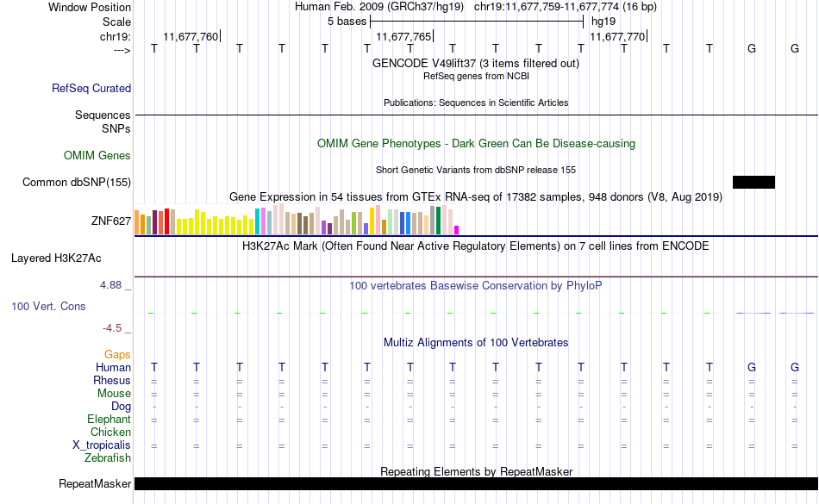819x504 pixels.
Task: Select the 'Rhesus' alignment row label
Action: (x=112, y=380)
